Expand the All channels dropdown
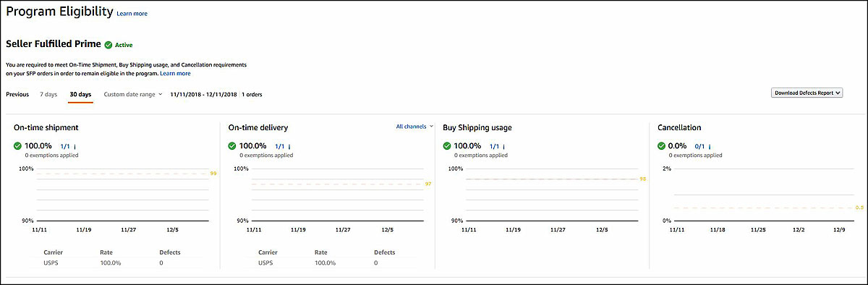Image resolution: width=868 pixels, height=285 pixels. 414,127
